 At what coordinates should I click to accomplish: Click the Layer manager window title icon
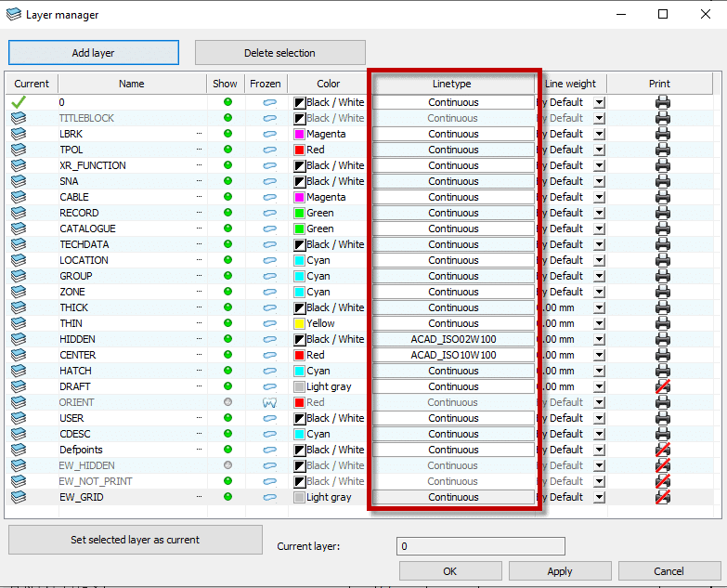[x=14, y=14]
